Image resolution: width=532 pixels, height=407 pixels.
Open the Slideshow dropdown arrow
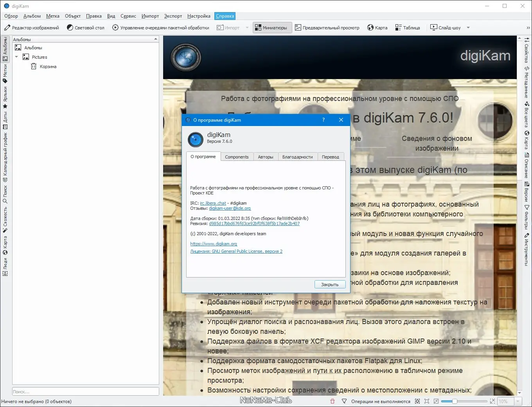(468, 28)
